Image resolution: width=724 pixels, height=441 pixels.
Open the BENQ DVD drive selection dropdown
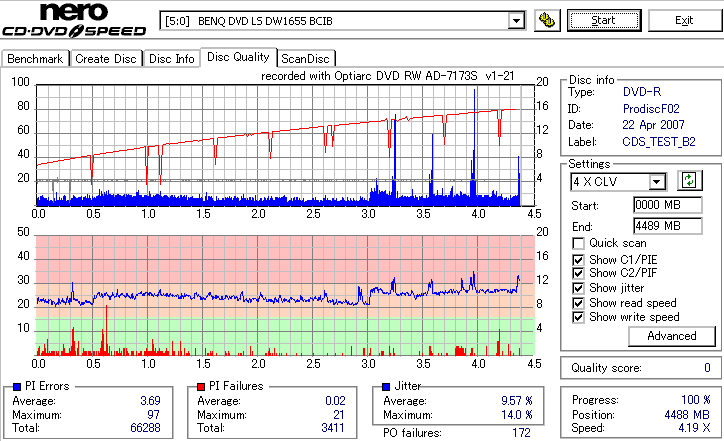tap(516, 21)
